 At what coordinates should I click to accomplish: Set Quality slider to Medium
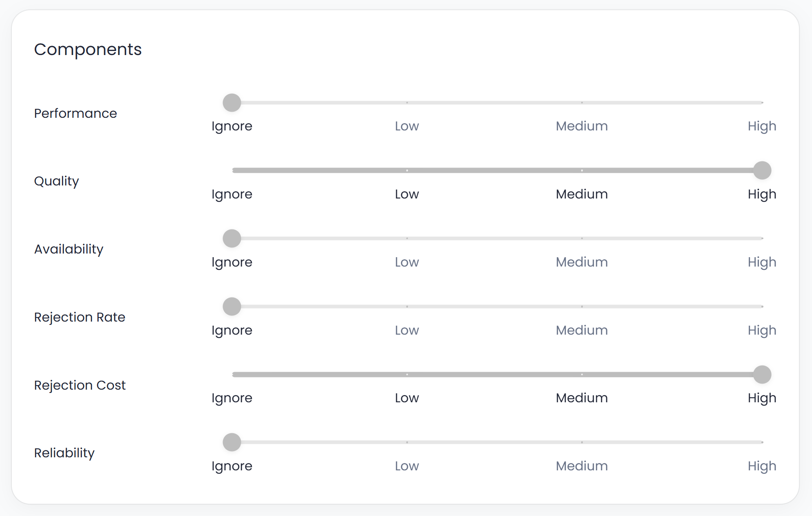point(582,170)
